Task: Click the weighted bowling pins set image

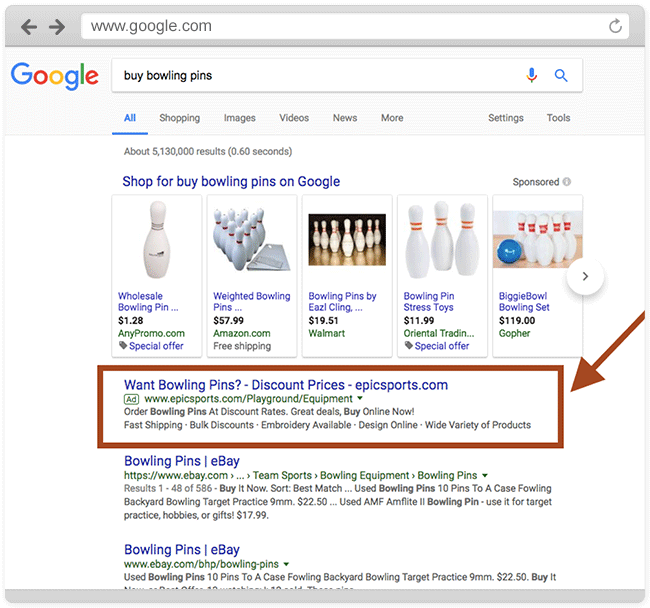Action: coord(252,240)
